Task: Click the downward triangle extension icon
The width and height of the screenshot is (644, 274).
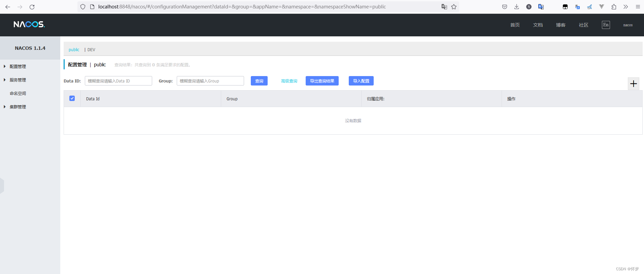Action: tap(602, 7)
